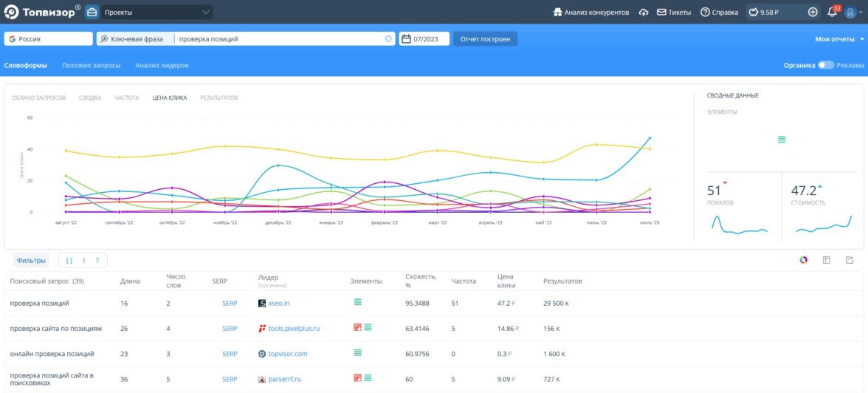Click the Topvisor logo
Image resolution: width=868 pixels, height=393 pixels.
tap(42, 12)
